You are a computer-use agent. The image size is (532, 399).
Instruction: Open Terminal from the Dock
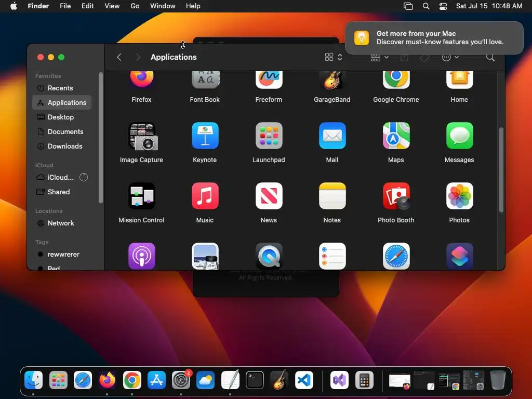click(255, 380)
